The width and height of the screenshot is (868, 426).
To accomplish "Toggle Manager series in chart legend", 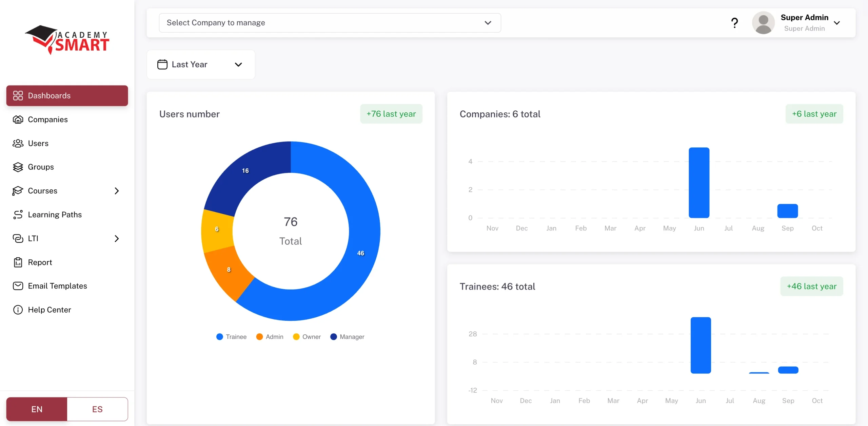I will [347, 337].
